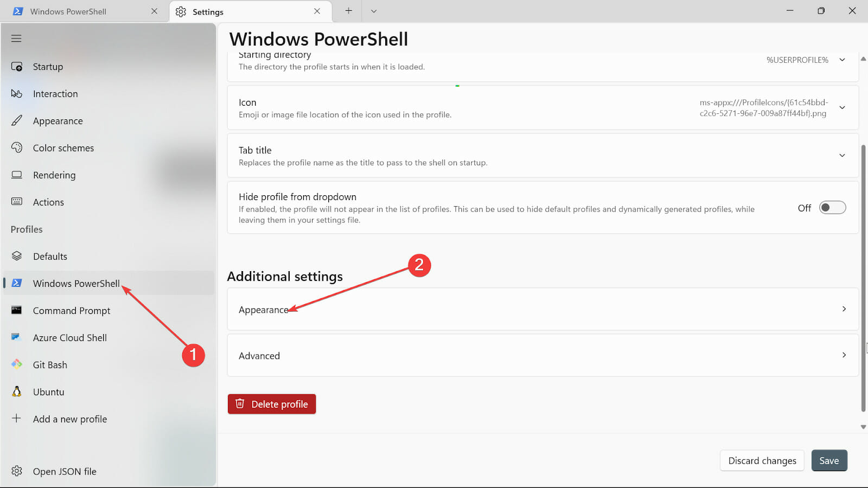Screen dimensions: 868x488
Task: Toggle Hide profile from dropdown switch
Action: (832, 208)
